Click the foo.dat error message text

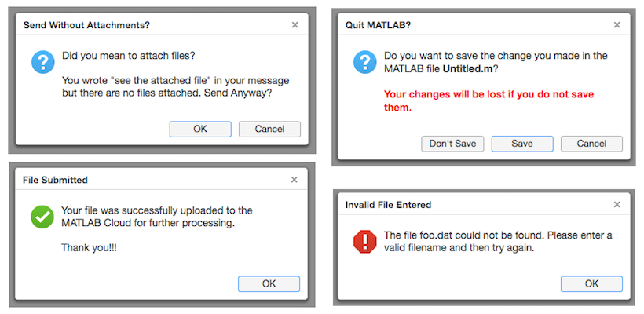tap(498, 242)
